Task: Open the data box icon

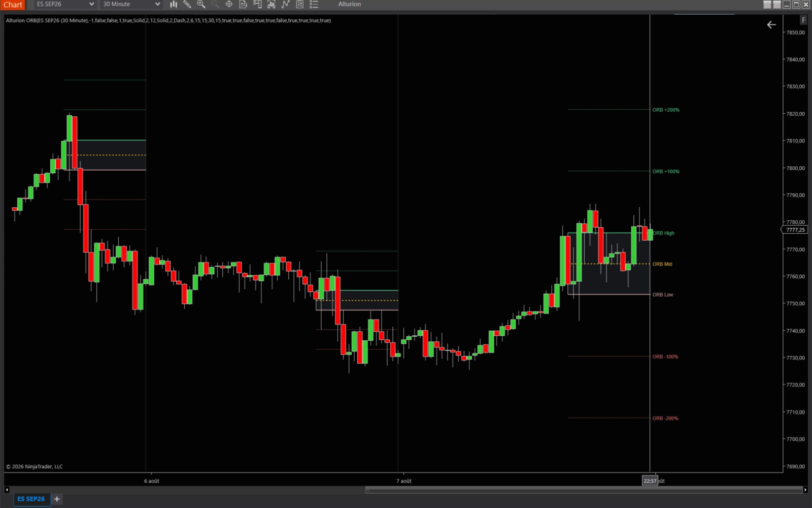Action: click(x=243, y=4)
